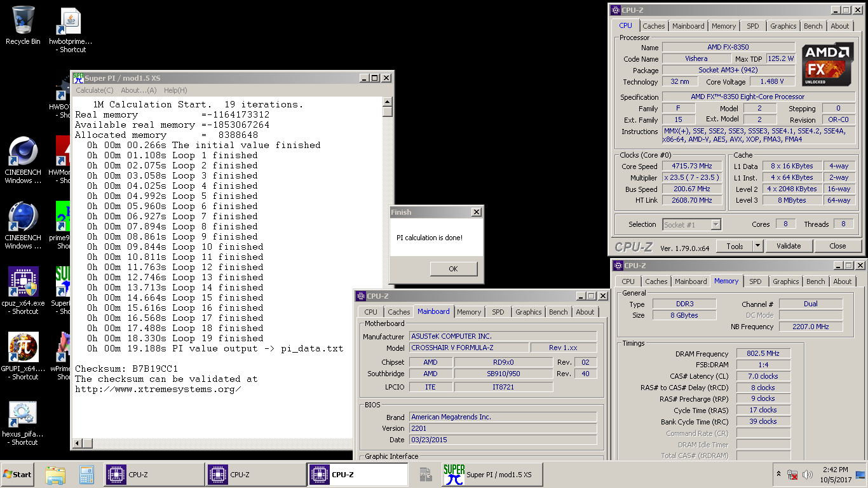This screenshot has height=488, width=868.
Task: Click the Validate button in CPU-Z
Action: [788, 246]
